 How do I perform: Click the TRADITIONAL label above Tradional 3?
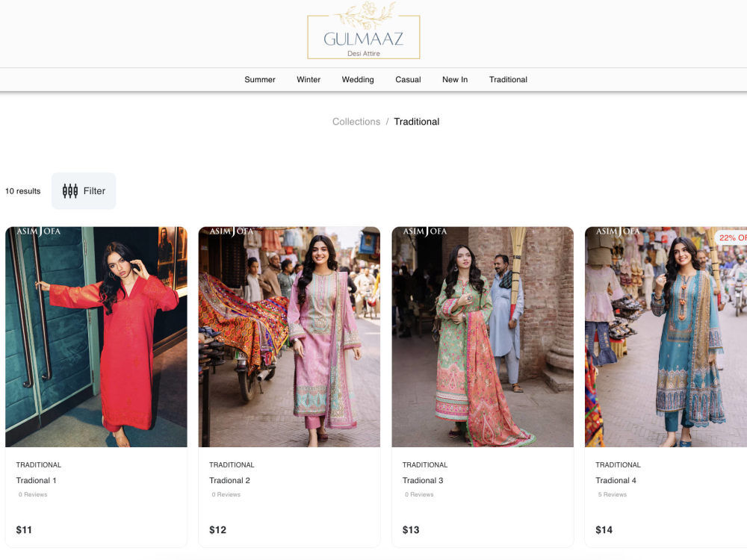point(425,464)
